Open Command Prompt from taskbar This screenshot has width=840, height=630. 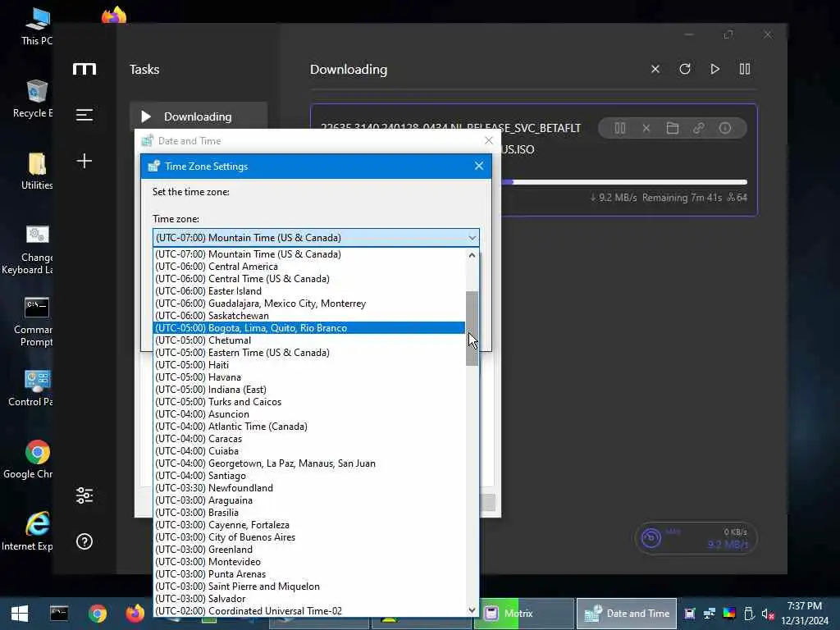[x=59, y=614]
